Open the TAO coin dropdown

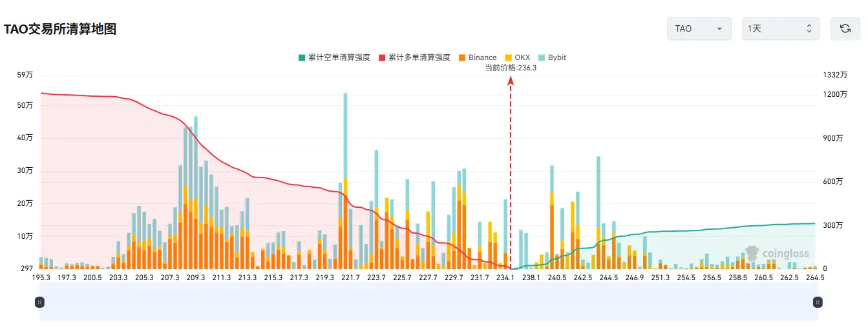coord(699,28)
